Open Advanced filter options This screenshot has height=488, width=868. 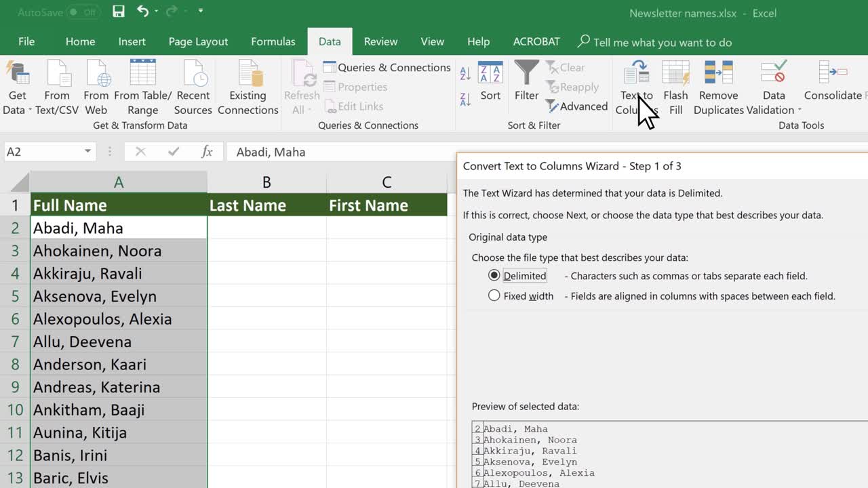pos(576,106)
